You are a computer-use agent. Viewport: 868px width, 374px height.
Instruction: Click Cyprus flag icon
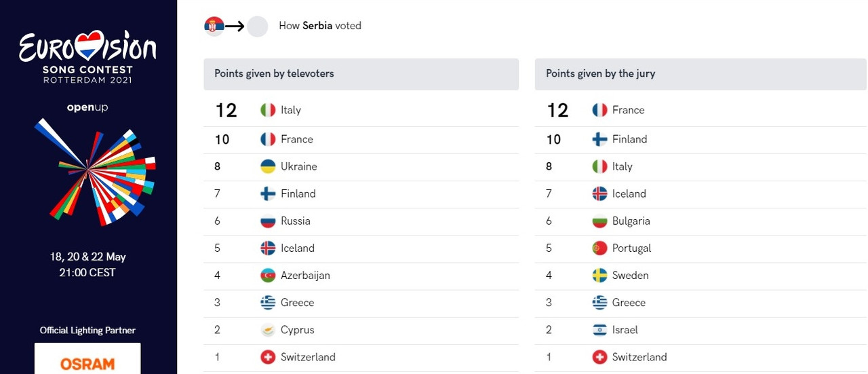[x=268, y=330]
